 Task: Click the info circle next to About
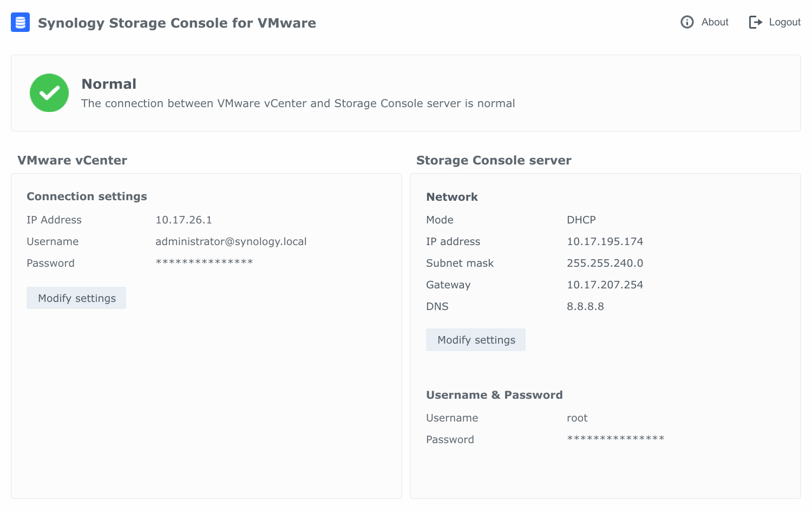click(686, 22)
